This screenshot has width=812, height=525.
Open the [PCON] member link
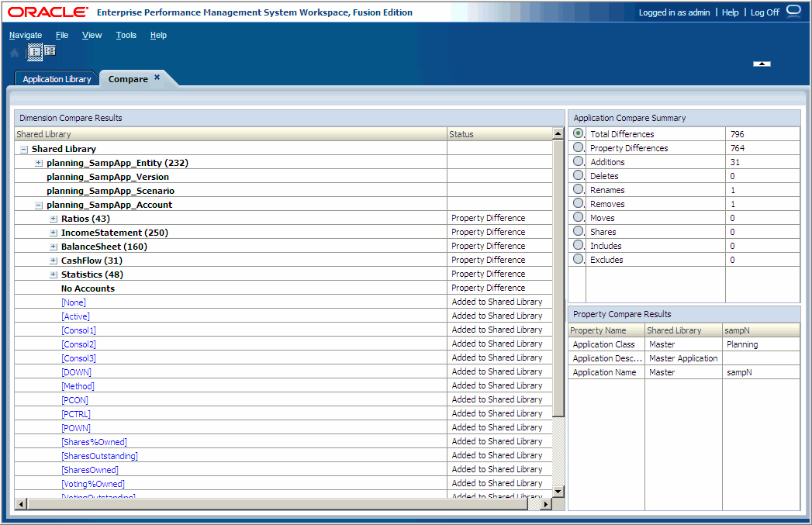74,400
